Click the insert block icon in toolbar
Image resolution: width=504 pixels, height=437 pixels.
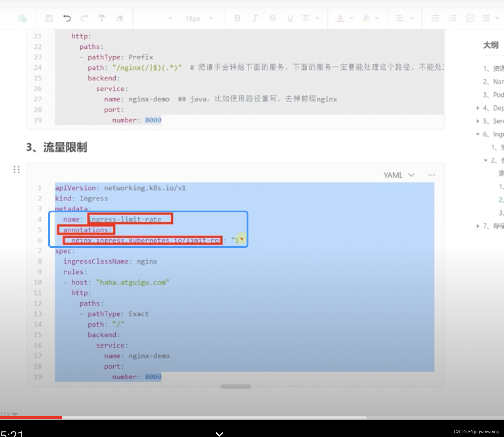tap(22, 19)
